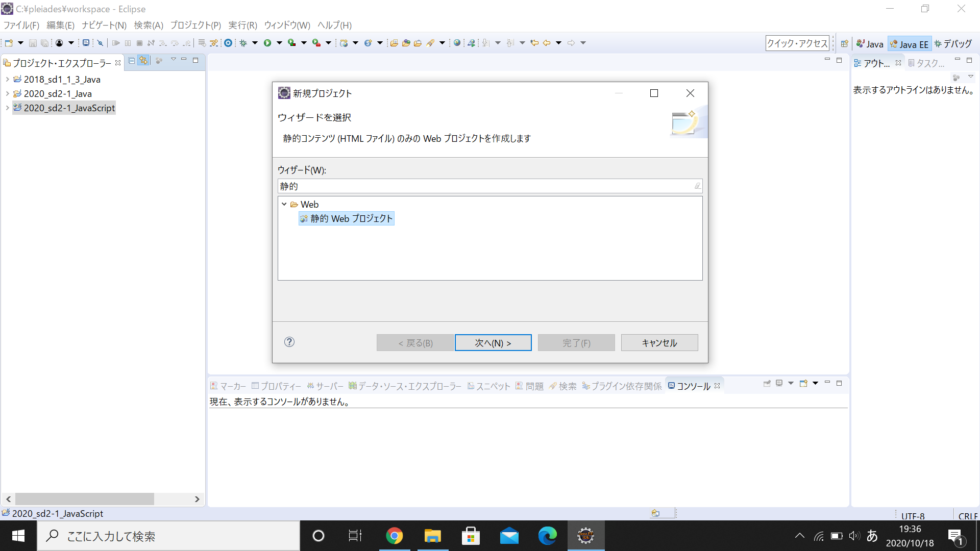
Task: Collapse All in the Project Explorer toolbar
Action: (x=131, y=61)
